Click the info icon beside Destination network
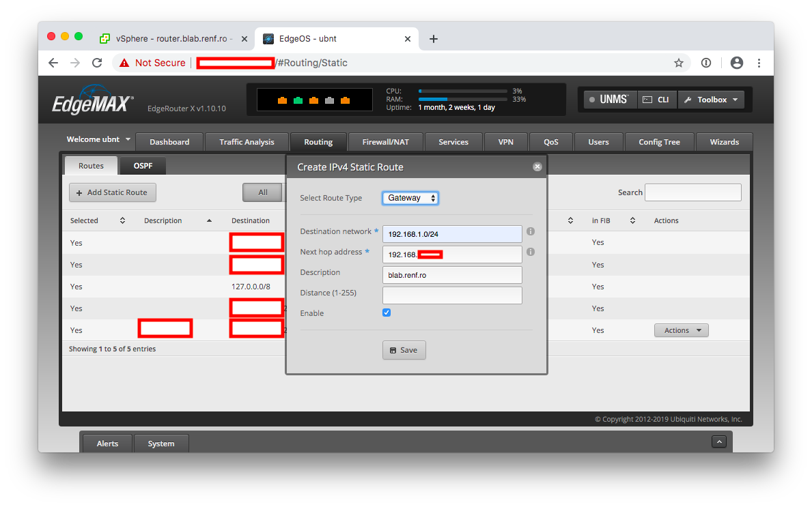The image size is (812, 507). point(530,231)
